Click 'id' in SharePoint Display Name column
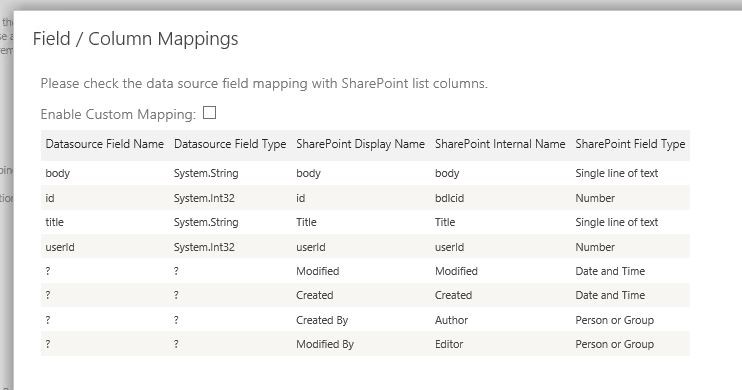The width and height of the screenshot is (742, 390). coord(300,198)
